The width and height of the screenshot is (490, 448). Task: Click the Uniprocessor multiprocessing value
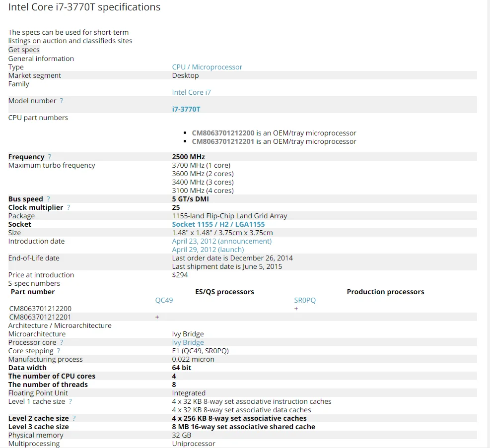[194, 444]
